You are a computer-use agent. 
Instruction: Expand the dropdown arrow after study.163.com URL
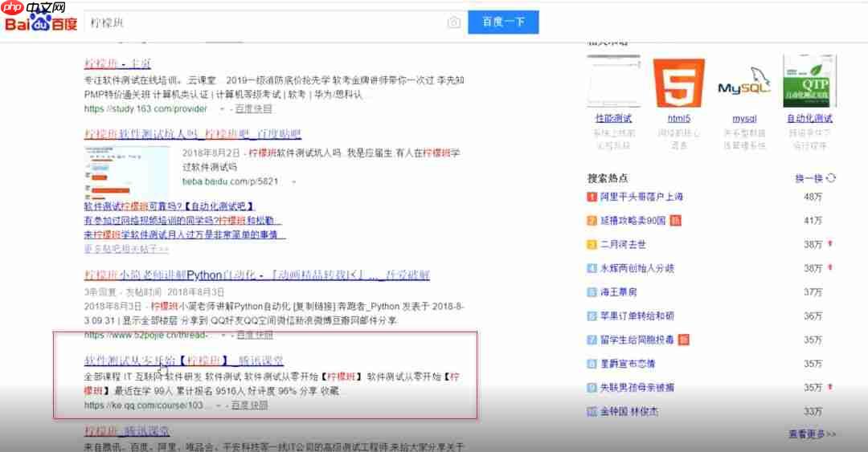(223, 109)
